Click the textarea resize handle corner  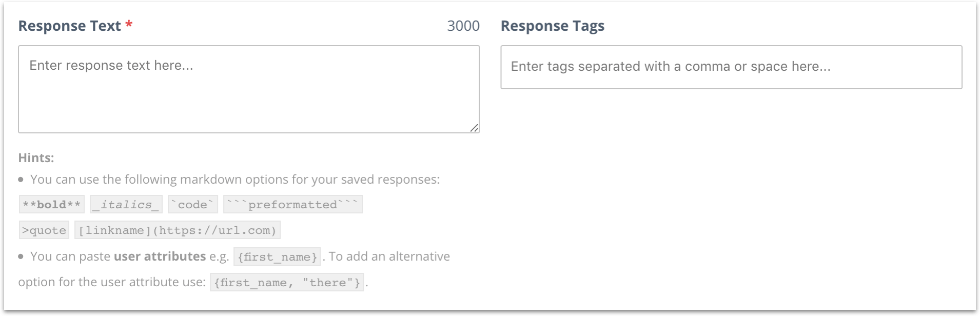tap(474, 128)
